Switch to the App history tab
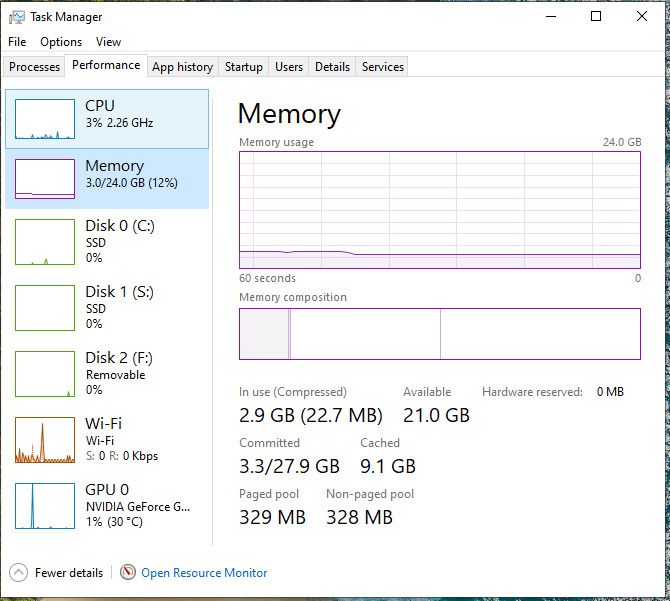 (182, 67)
